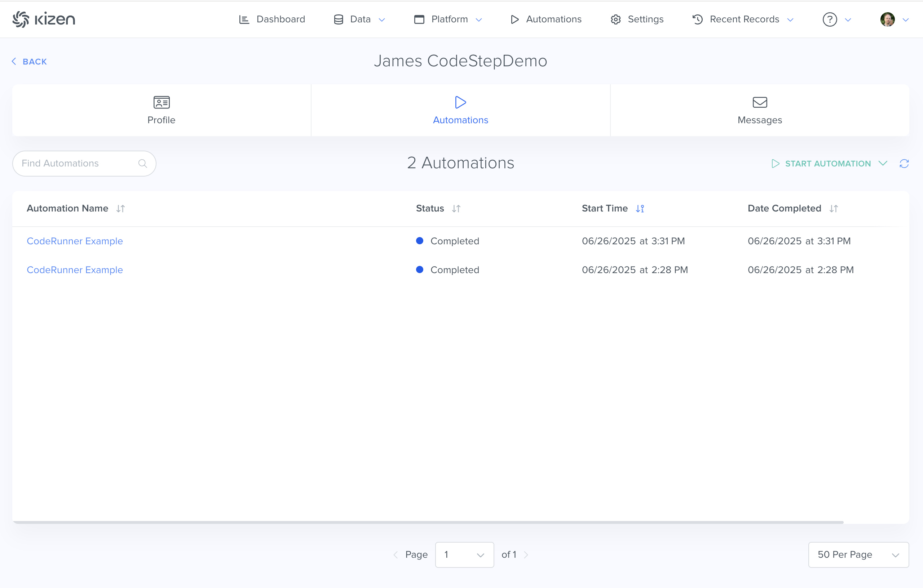Sort by Status arrows
Screen dimensions: 923x588
click(x=456, y=208)
